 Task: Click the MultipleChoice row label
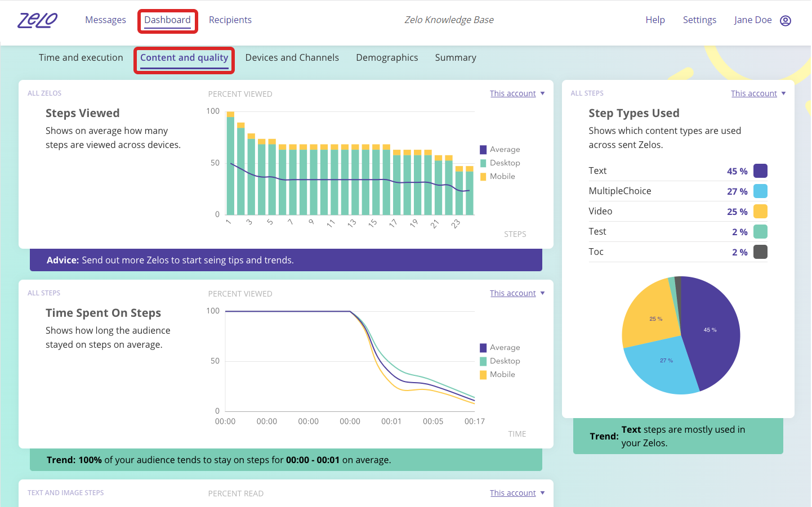tap(620, 191)
